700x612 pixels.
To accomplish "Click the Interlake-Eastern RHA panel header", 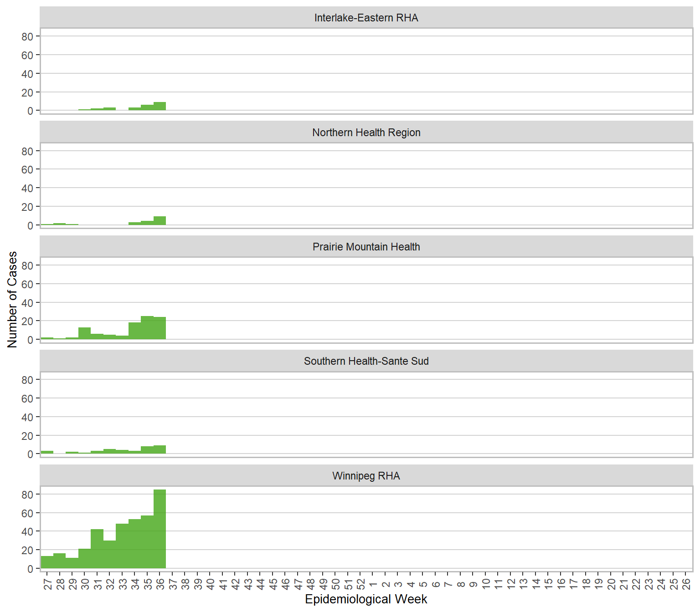I will [366, 18].
